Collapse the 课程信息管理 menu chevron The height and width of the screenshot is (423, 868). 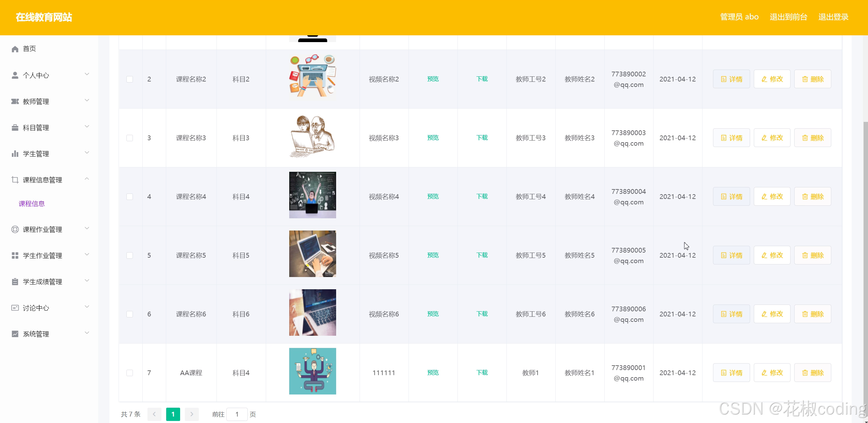click(x=87, y=179)
